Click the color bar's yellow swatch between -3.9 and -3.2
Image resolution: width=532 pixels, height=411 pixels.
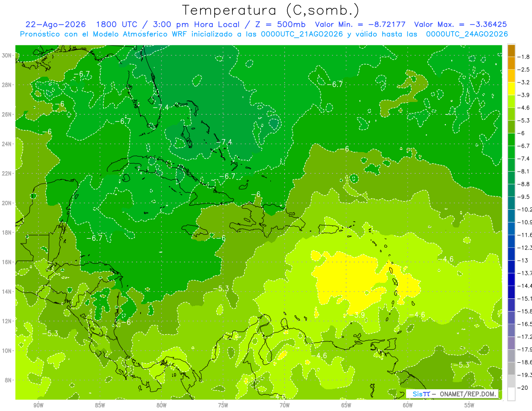point(511,89)
